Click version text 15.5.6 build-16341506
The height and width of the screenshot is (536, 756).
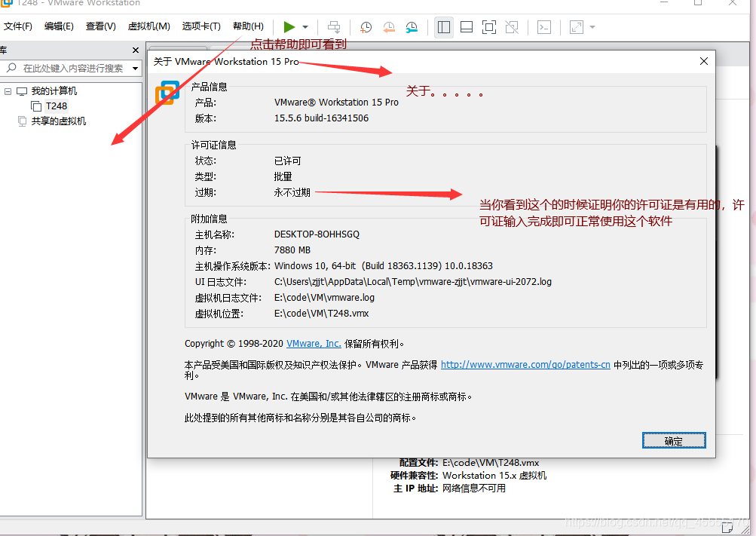(322, 118)
